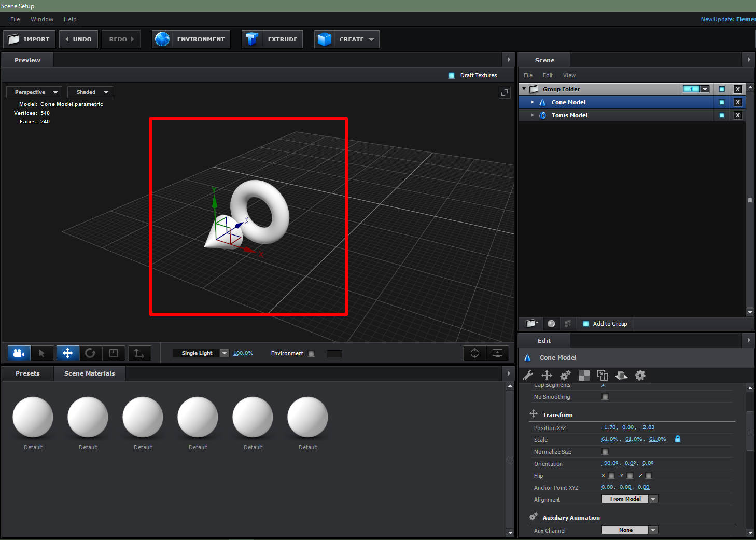The image size is (756, 540).
Task: Activate the rotate transform tool
Action: click(91, 353)
